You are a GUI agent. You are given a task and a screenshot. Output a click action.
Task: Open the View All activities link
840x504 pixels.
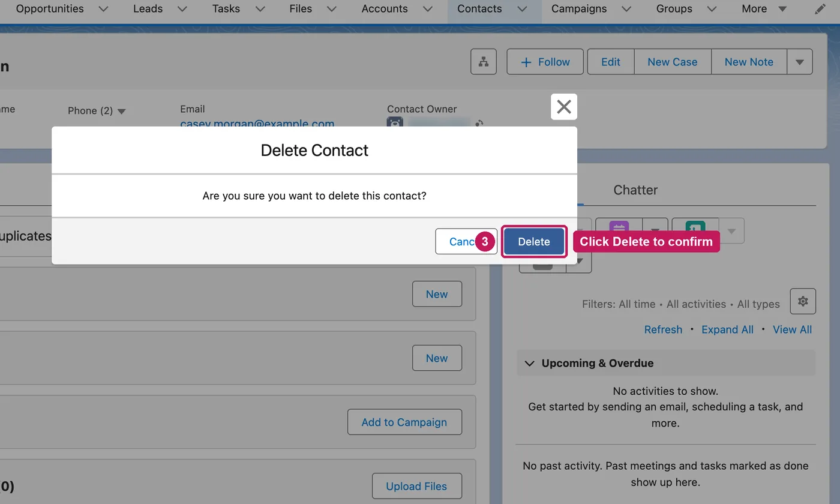[x=792, y=329]
